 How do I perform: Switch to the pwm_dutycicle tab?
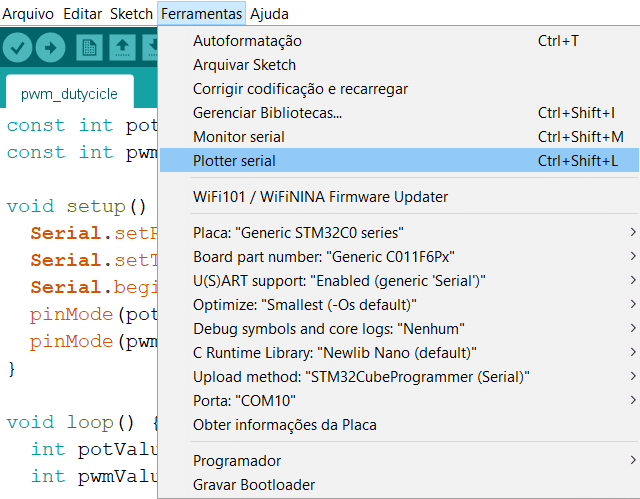click(x=69, y=94)
